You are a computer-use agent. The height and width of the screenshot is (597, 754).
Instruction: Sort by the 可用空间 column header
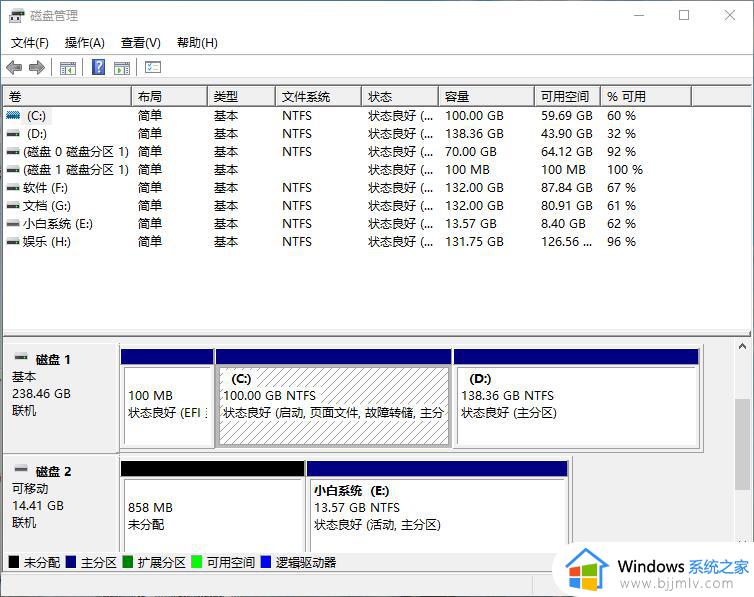click(567, 97)
